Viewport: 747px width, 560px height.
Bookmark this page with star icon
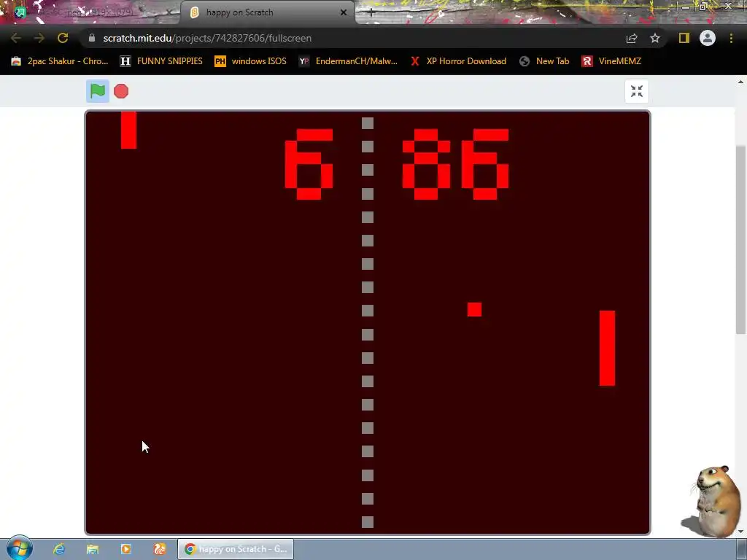click(x=655, y=38)
